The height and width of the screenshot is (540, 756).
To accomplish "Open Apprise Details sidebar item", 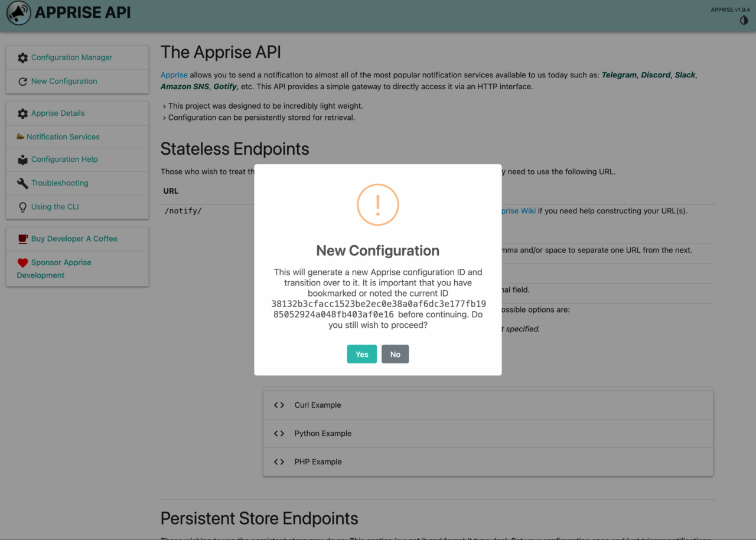I will coord(77,113).
